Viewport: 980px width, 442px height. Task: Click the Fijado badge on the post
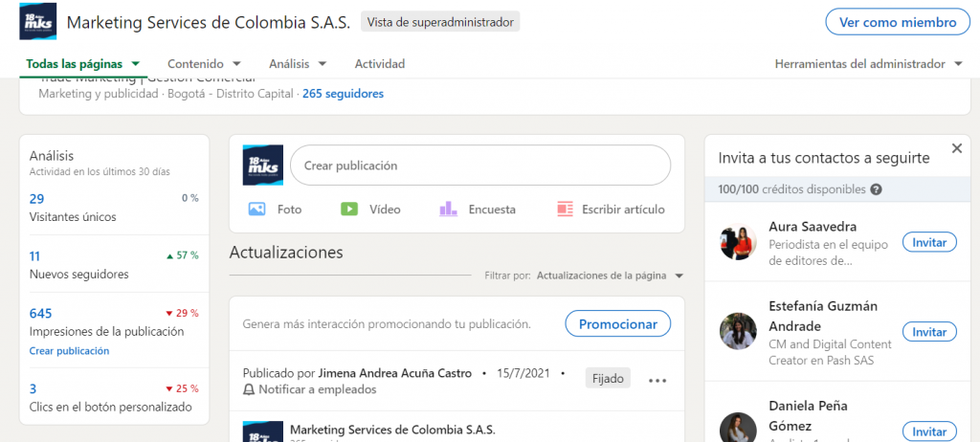(x=608, y=378)
